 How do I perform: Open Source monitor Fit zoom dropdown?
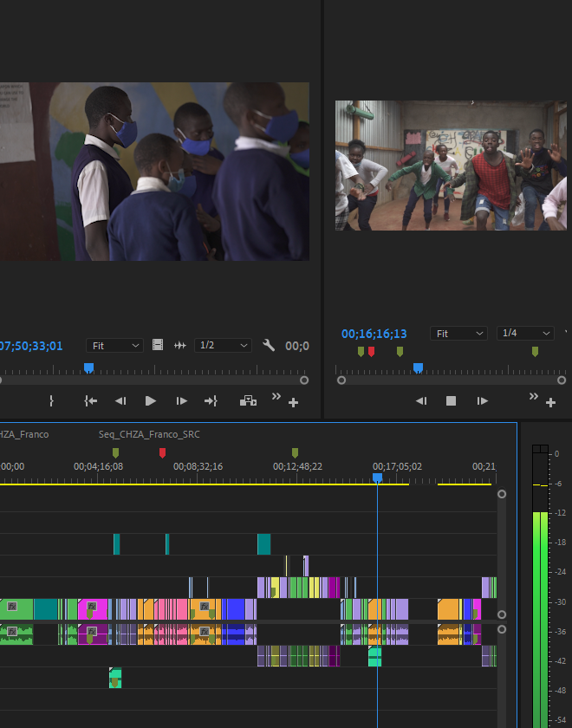pyautogui.click(x=114, y=346)
